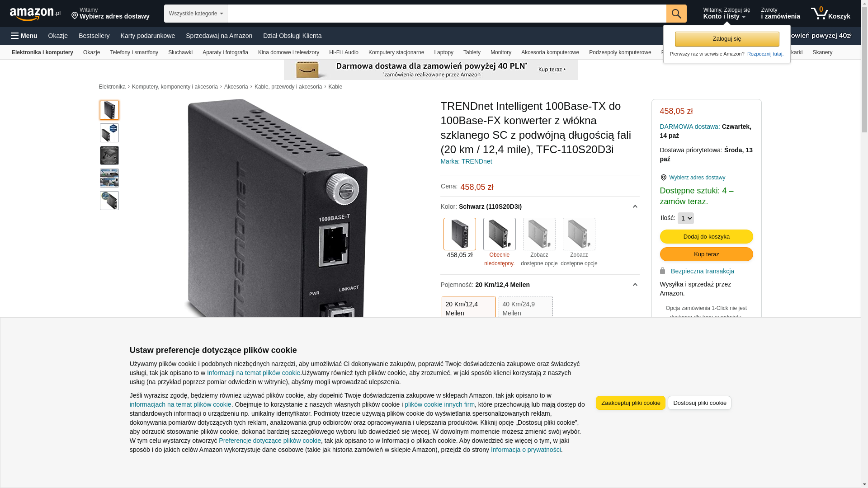868x488 pixels.
Task: Pick the second unavailable black variant swatch
Action: [x=500, y=234]
